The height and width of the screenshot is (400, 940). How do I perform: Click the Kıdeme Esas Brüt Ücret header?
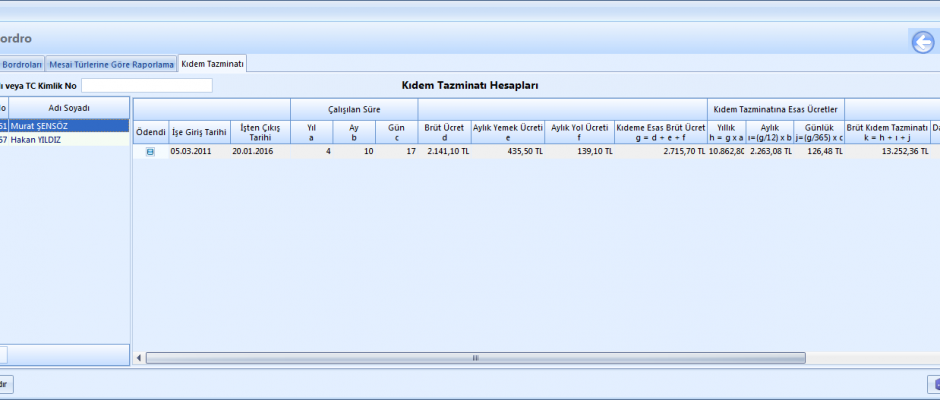click(x=660, y=132)
